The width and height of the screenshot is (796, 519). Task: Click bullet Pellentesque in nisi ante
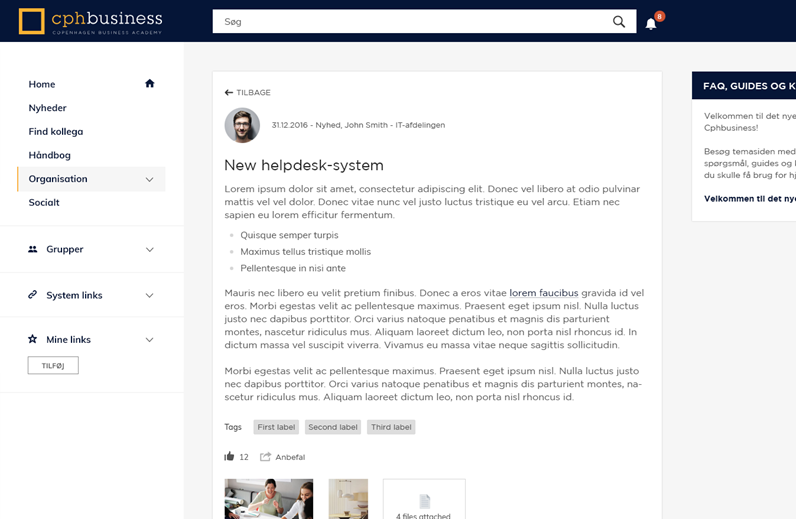292,268
